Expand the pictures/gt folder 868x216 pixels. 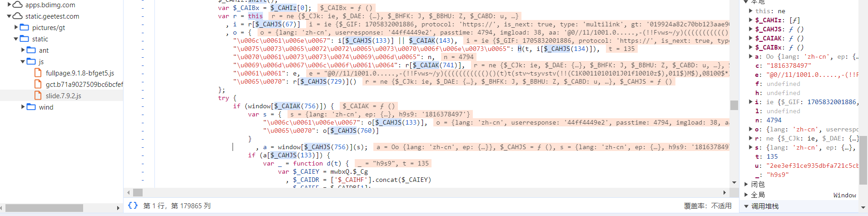[16, 27]
